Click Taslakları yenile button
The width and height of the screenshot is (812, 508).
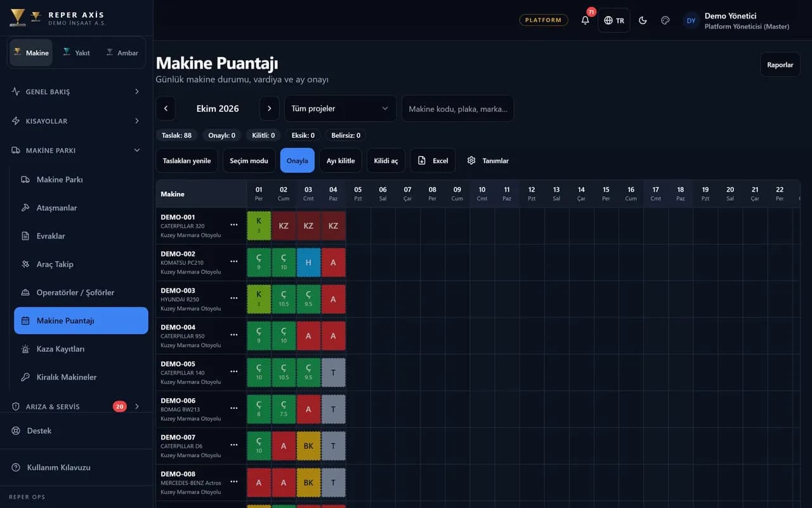[187, 161]
